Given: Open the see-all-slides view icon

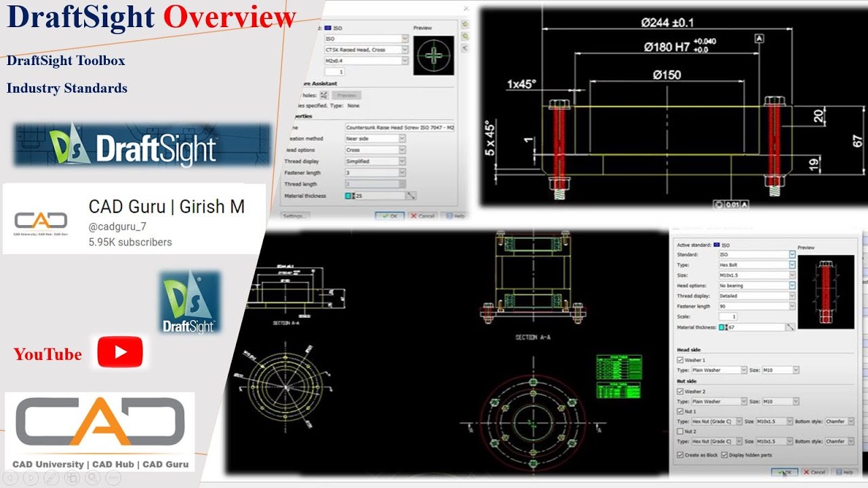Looking at the screenshot, I should click(73, 478).
